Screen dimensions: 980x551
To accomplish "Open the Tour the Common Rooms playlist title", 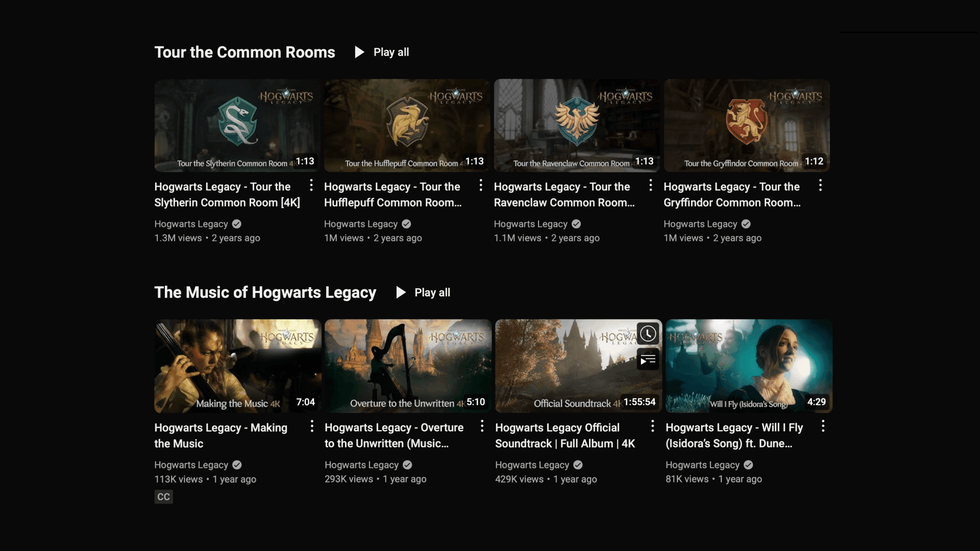I will pyautogui.click(x=244, y=52).
